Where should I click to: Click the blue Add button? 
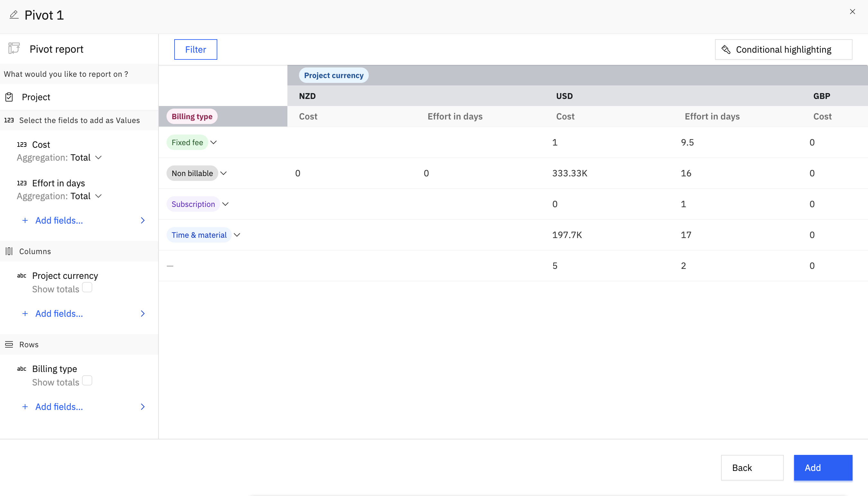(823, 467)
